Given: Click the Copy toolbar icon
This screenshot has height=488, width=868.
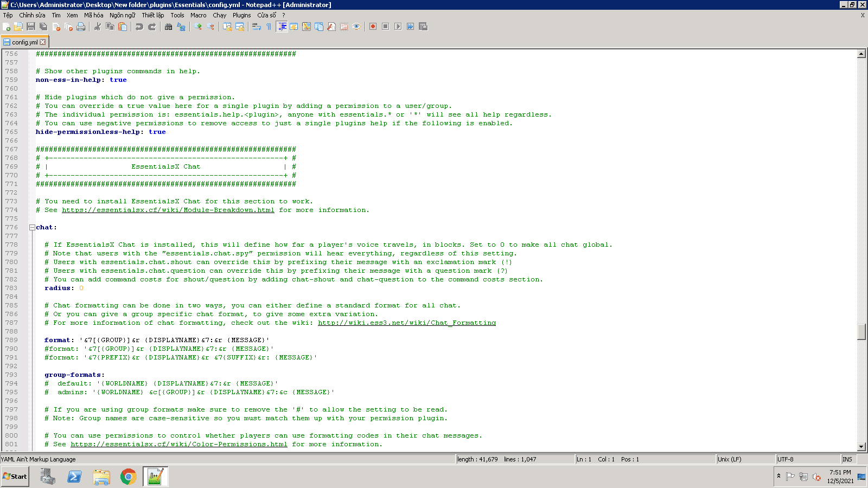Looking at the screenshot, I should point(110,27).
